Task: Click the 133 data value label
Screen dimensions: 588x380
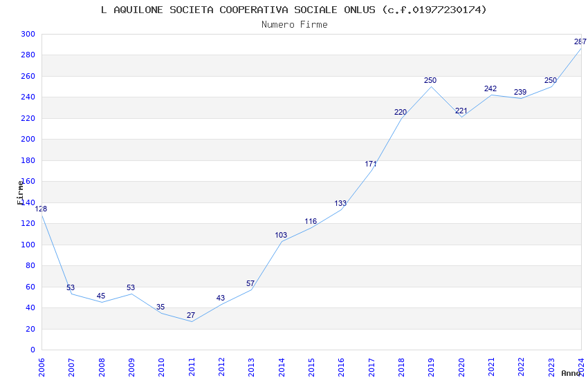Action: (340, 203)
